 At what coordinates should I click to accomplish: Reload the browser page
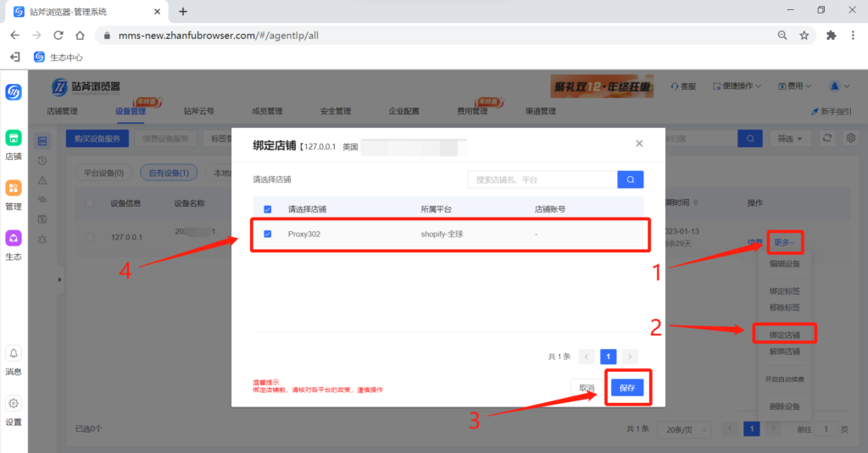click(58, 36)
